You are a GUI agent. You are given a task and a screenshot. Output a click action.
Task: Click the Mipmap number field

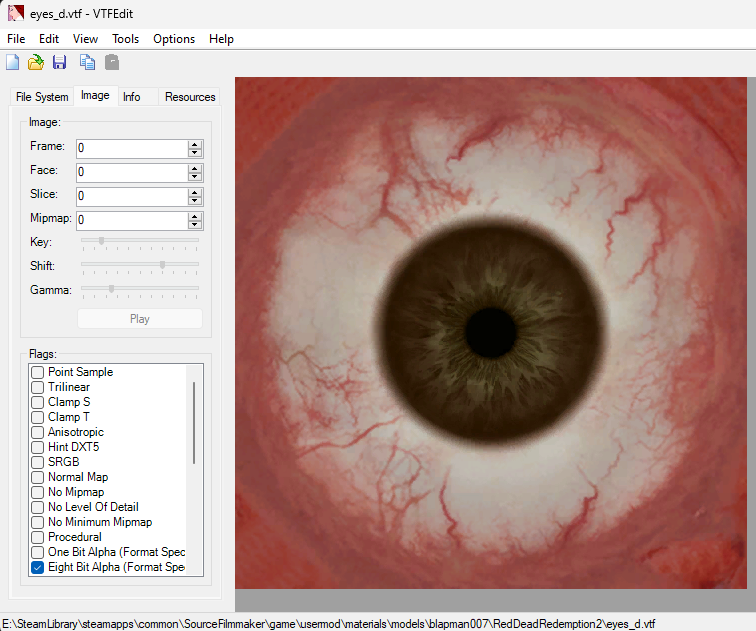[132, 220]
